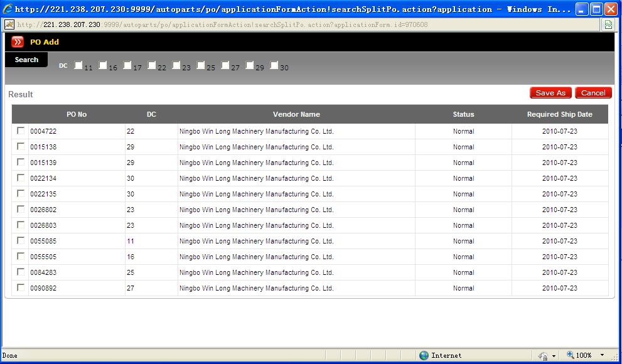Click the zoom magnifier icon in status bar
Viewport: 622px width, 364px height.
571,355
